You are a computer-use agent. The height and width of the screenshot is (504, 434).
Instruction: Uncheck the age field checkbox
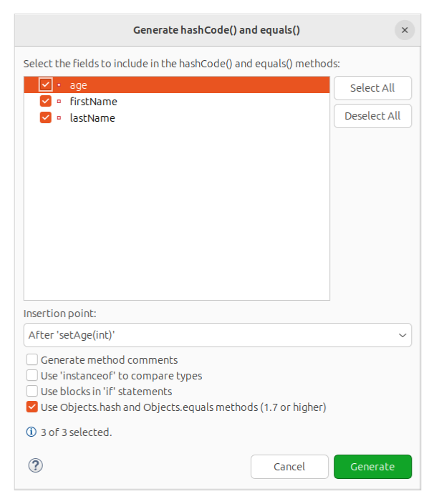click(46, 85)
